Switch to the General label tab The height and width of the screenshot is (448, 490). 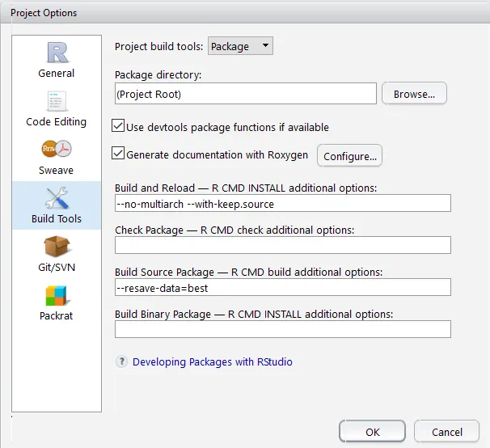[57, 73]
